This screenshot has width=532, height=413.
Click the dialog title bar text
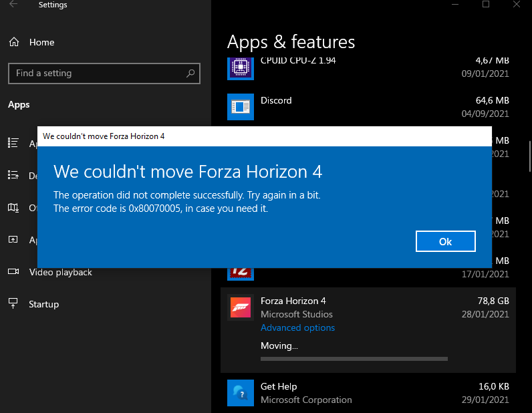(104, 136)
